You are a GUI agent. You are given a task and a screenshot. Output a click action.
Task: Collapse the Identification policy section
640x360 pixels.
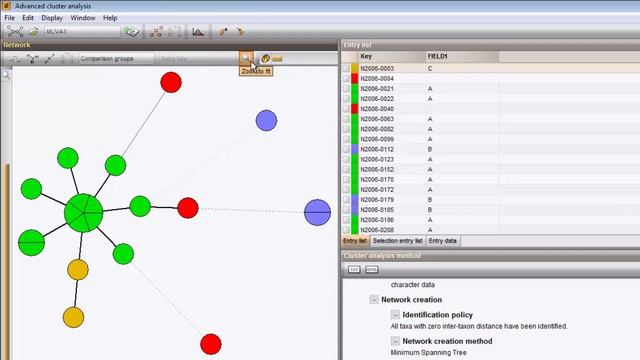[x=395, y=315]
